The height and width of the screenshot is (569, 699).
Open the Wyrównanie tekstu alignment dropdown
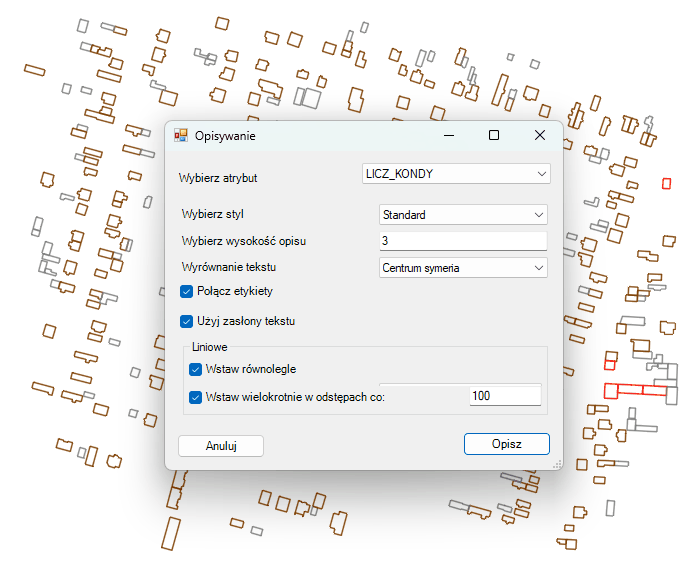(463, 268)
